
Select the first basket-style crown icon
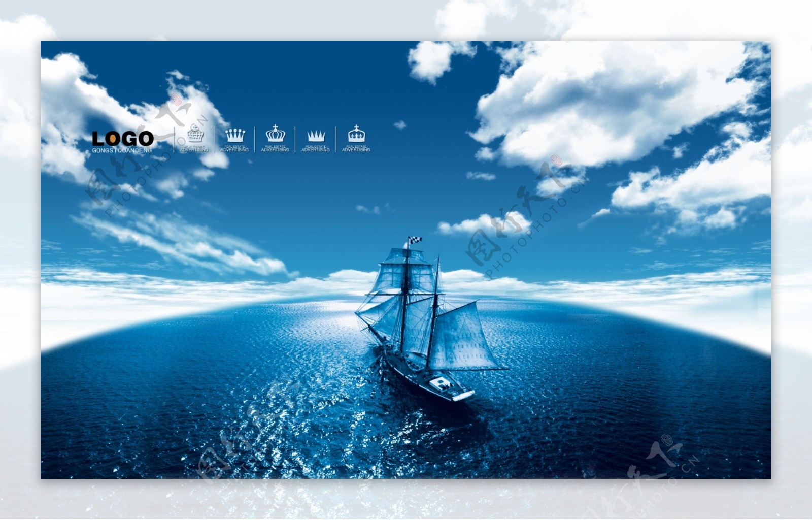195,133
